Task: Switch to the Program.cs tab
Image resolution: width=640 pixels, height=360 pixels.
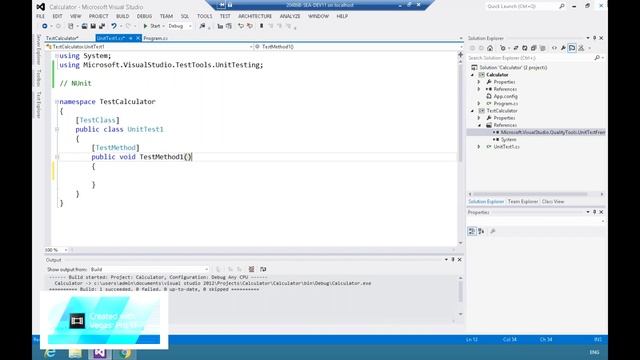Action: coord(156,38)
